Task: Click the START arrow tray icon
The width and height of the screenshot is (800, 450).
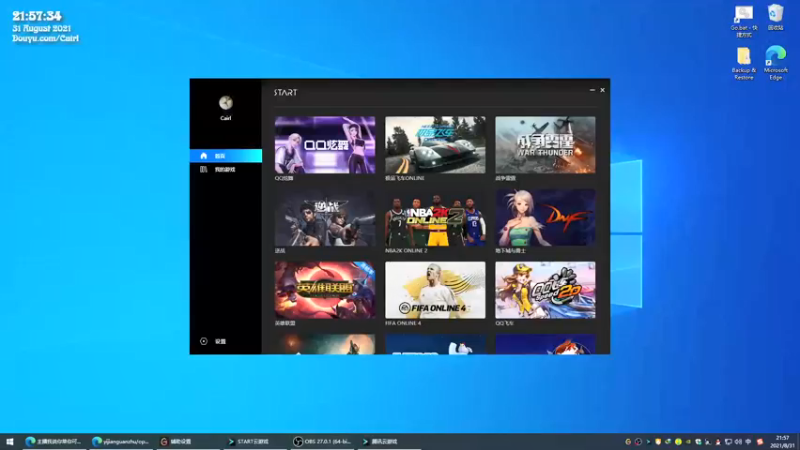Action: [648, 442]
